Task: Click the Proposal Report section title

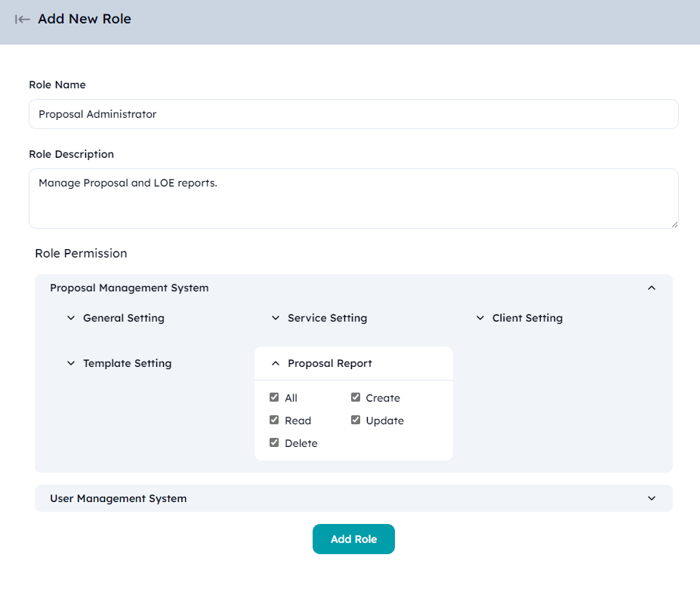Action: pos(330,363)
